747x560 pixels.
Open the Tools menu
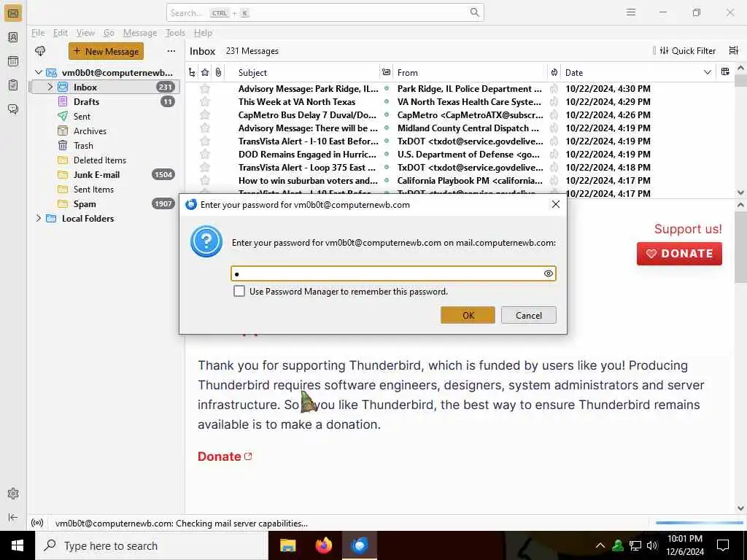175,33
